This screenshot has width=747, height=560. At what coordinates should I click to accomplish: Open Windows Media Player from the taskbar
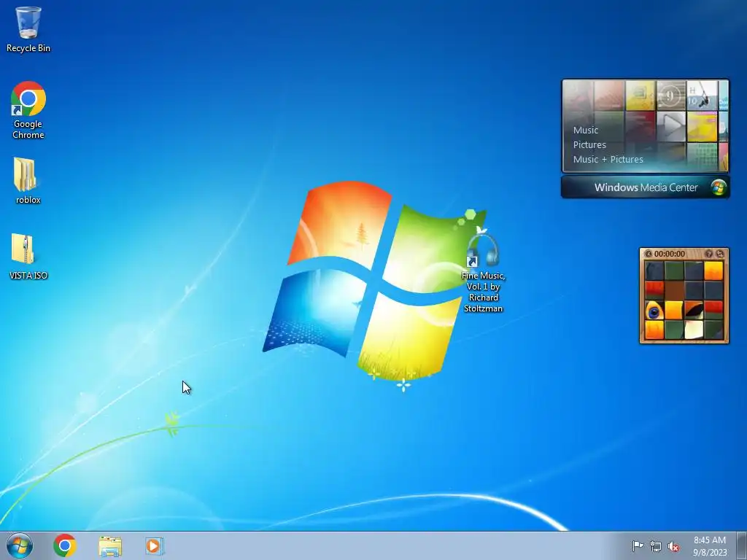pyautogui.click(x=155, y=545)
